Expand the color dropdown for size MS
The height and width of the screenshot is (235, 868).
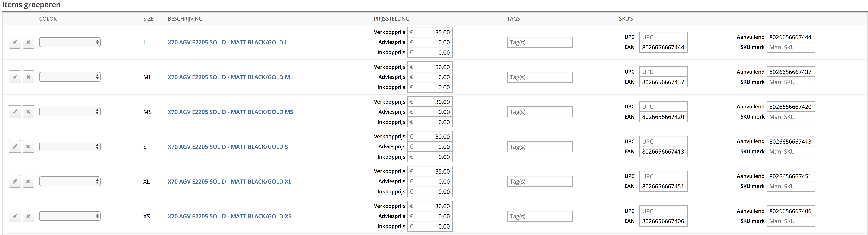(x=70, y=112)
